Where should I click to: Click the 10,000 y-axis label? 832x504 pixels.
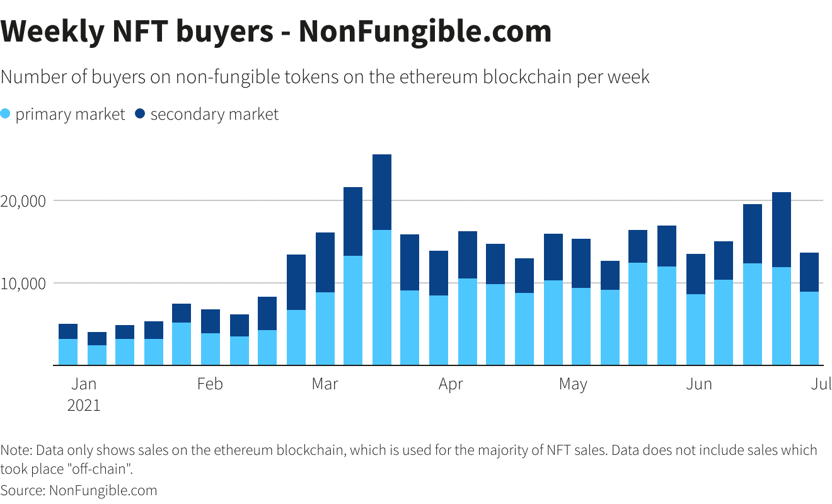[x=25, y=283]
